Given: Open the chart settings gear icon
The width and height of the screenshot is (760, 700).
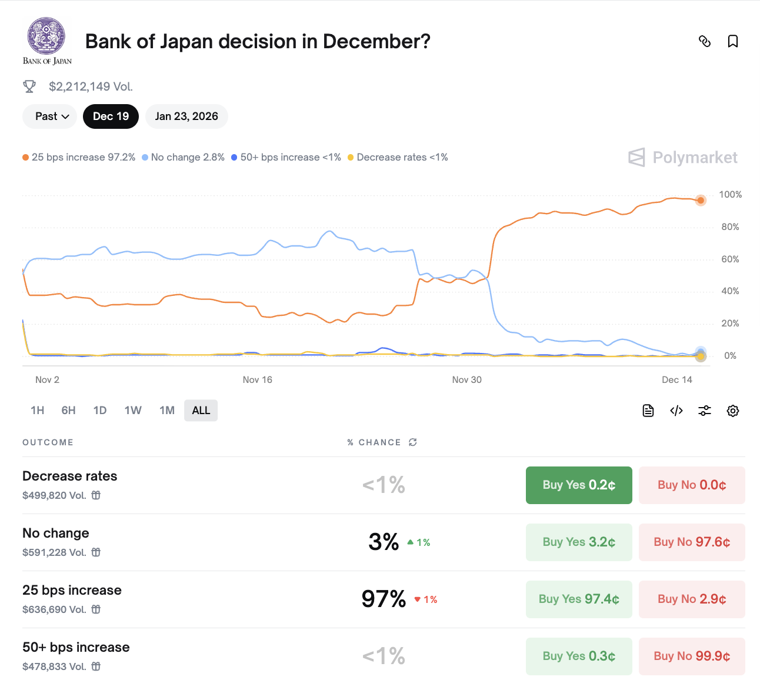Looking at the screenshot, I should 732,410.
